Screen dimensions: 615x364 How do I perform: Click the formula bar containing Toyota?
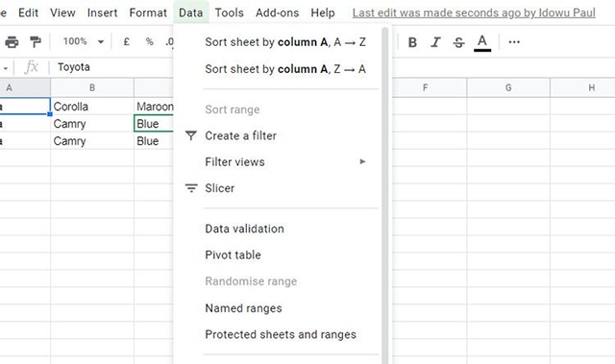point(114,67)
